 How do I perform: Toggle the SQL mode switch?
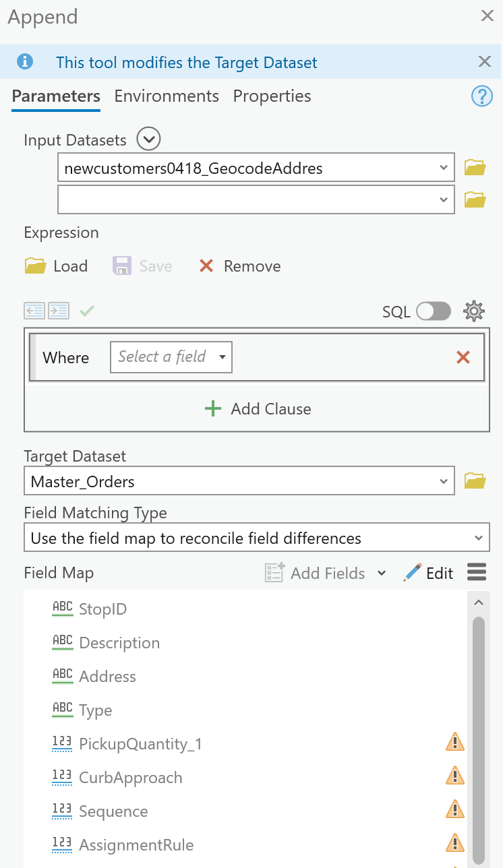pos(433,311)
